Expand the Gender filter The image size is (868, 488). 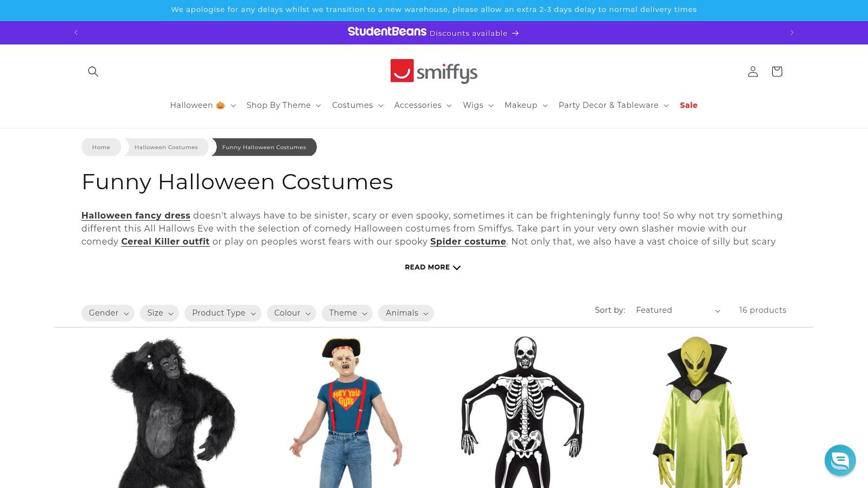(x=108, y=313)
